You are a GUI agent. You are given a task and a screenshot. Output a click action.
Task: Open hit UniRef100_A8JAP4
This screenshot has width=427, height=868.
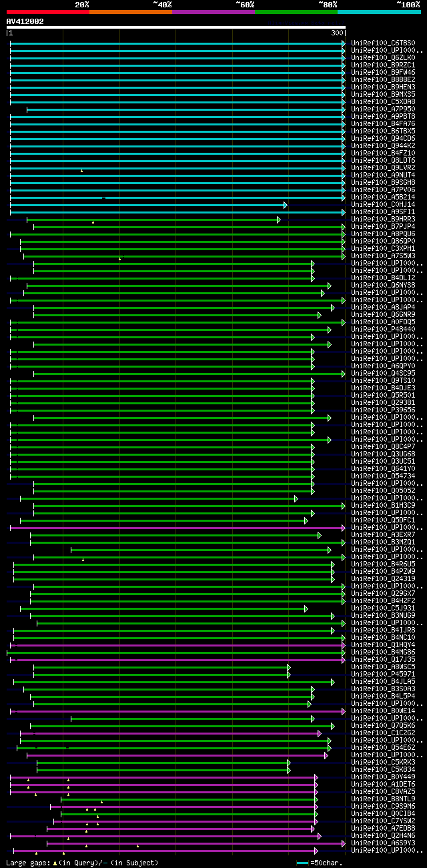[x=383, y=308]
